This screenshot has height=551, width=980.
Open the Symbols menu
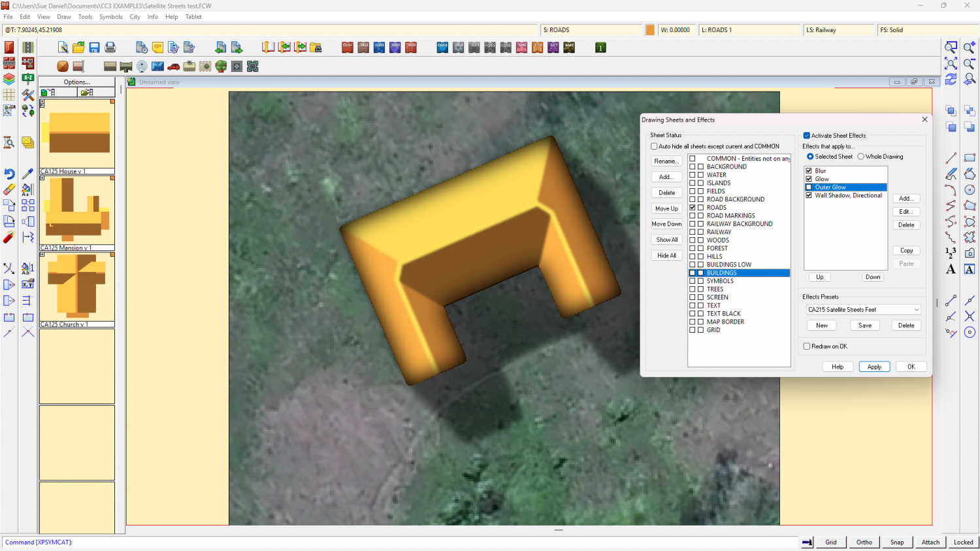pyautogui.click(x=110, y=17)
